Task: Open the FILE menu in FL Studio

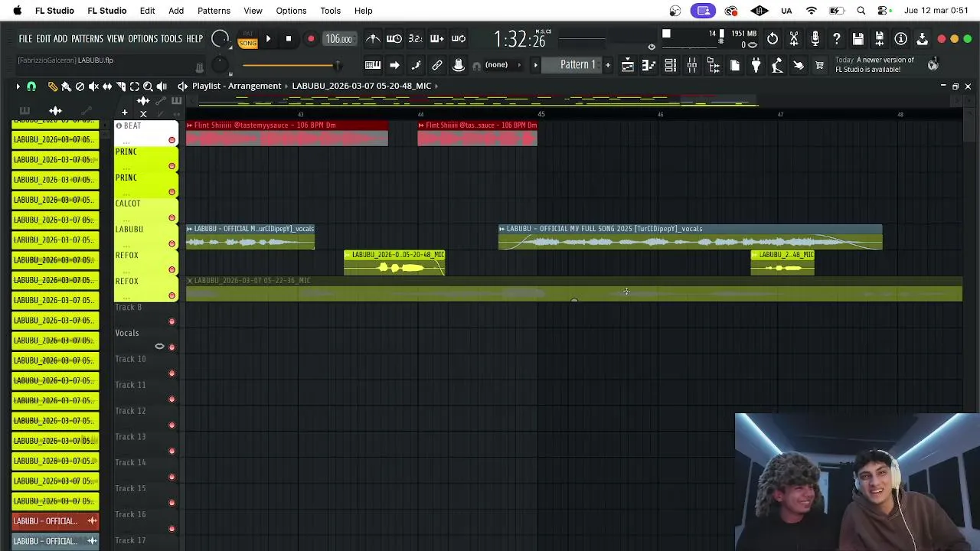Action: pos(25,39)
